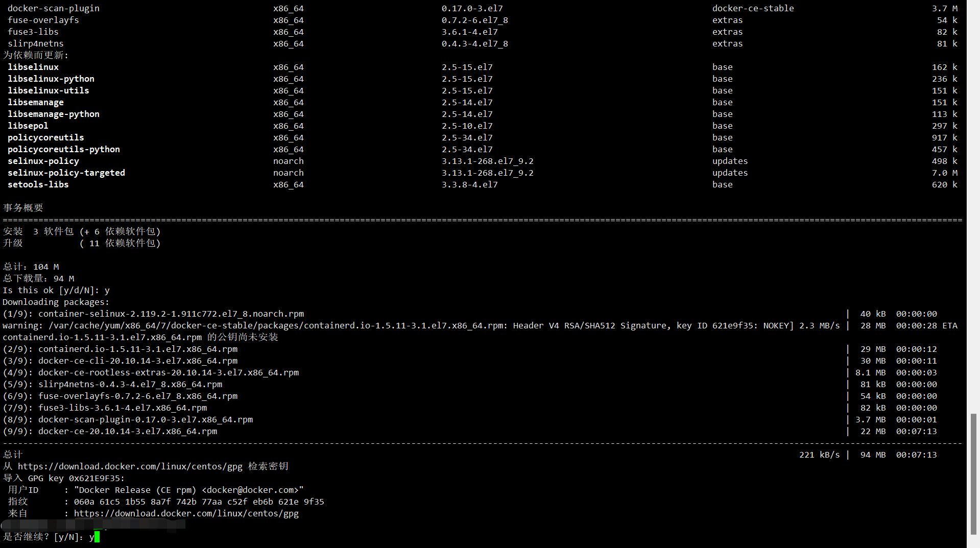Click the "升级 ( 11 依赖软件包)" line
This screenshot has width=980, height=548.
(x=82, y=243)
